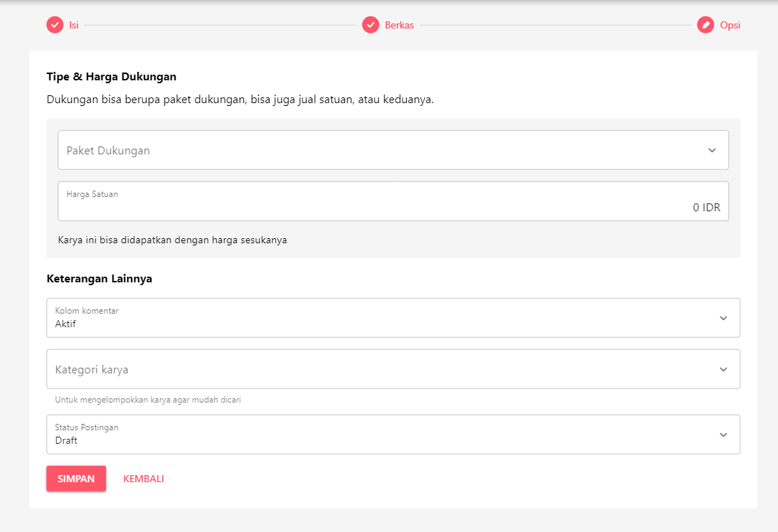Screen dimensions: 778x532
Task: Expand the Paket Dukungan chevron arrow
Action: pos(712,150)
